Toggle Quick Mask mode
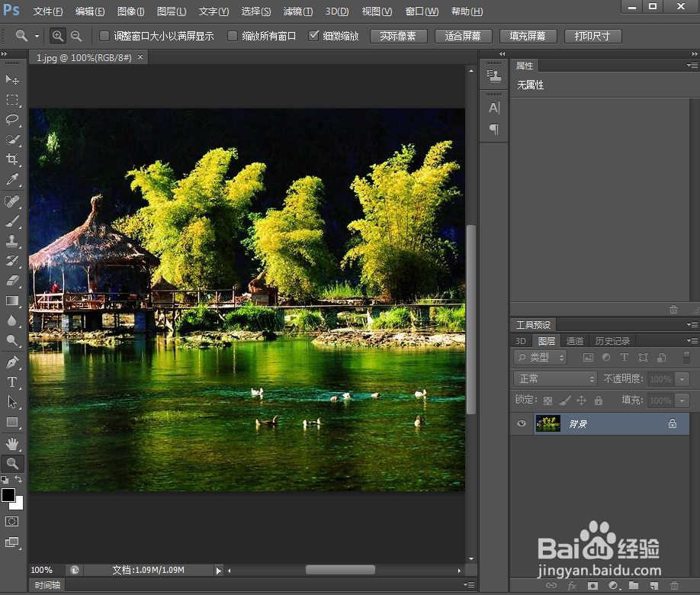The width and height of the screenshot is (700, 595). tap(12, 521)
